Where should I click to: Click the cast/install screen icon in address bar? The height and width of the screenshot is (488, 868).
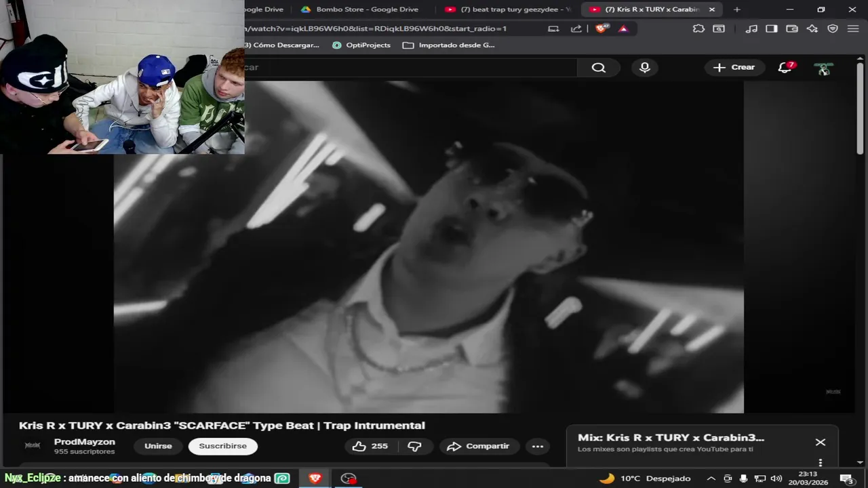click(x=553, y=28)
